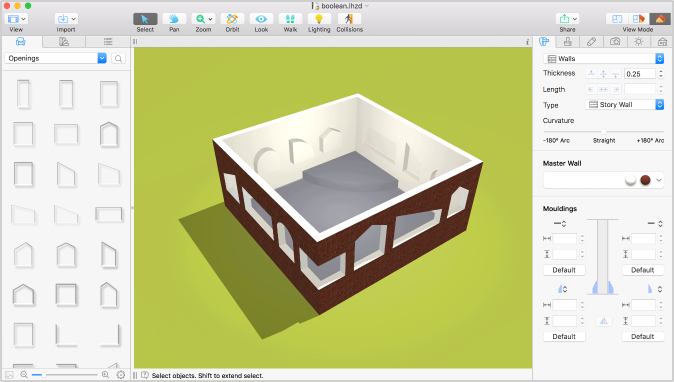Switch to 2D plan view mode
The image size is (674, 382).
click(x=617, y=19)
